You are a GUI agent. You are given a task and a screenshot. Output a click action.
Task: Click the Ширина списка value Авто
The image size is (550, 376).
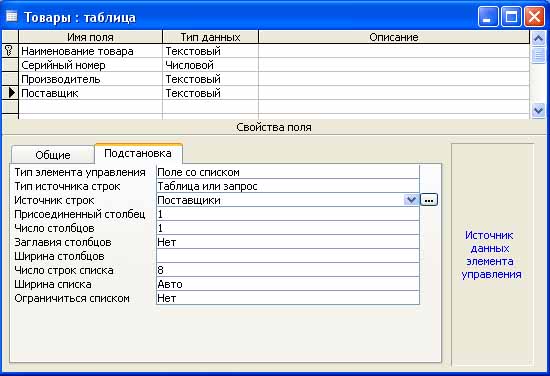click(288, 284)
